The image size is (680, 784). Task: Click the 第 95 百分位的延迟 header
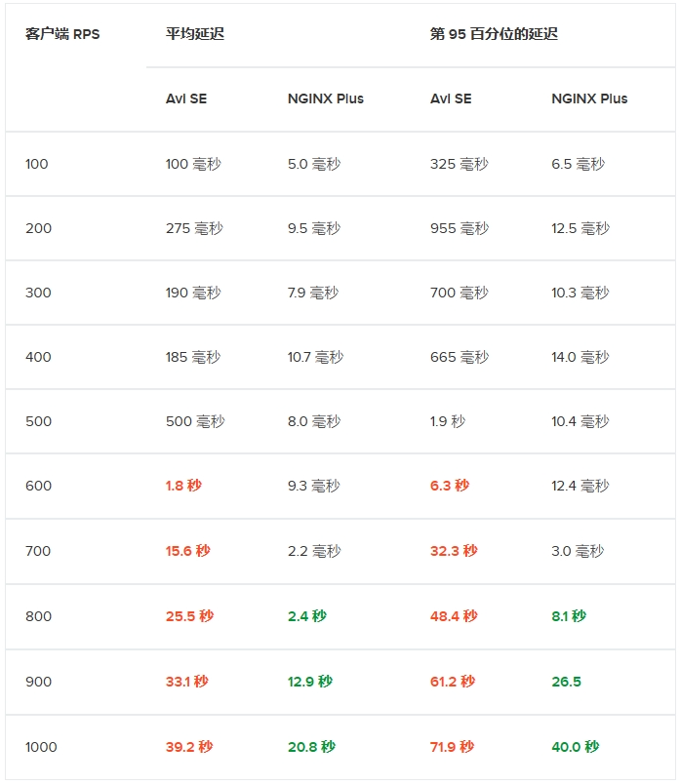coord(494,34)
